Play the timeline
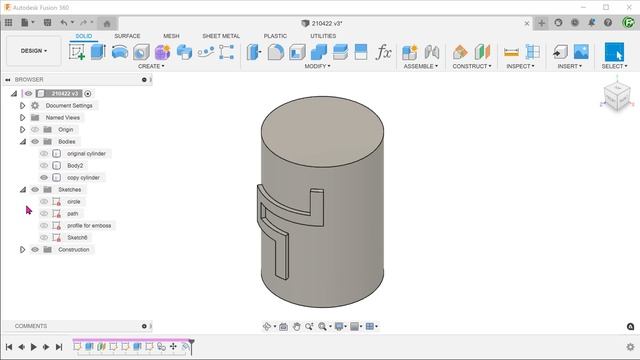Viewport: 640px width, 360px height. click(x=34, y=347)
